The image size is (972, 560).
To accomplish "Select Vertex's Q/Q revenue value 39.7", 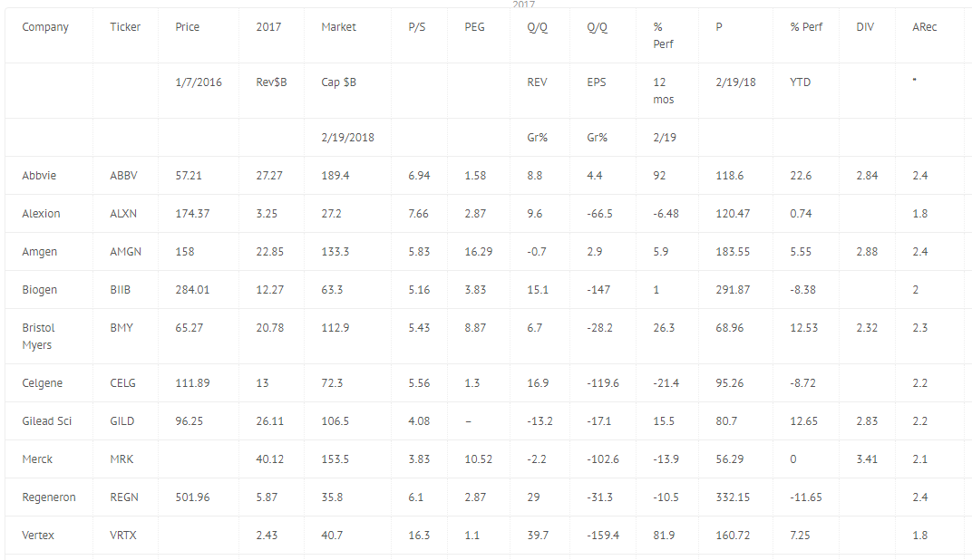I will [538, 536].
